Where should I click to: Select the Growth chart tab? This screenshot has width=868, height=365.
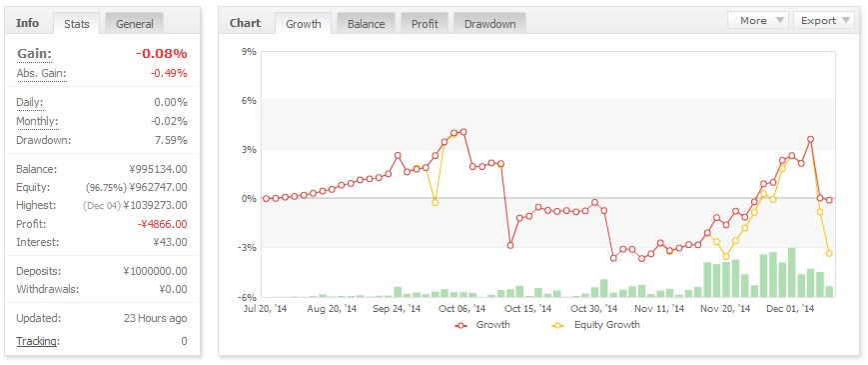point(303,24)
